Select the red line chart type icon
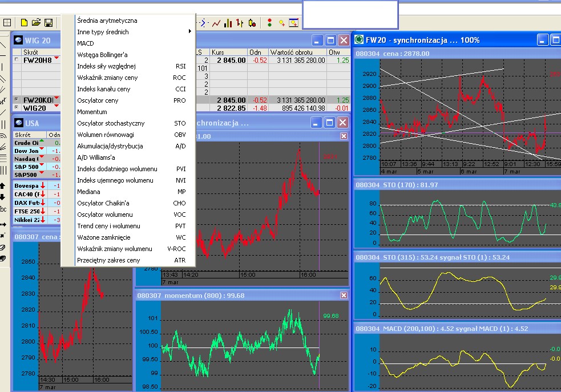This screenshot has width=561, height=392. [x=216, y=23]
